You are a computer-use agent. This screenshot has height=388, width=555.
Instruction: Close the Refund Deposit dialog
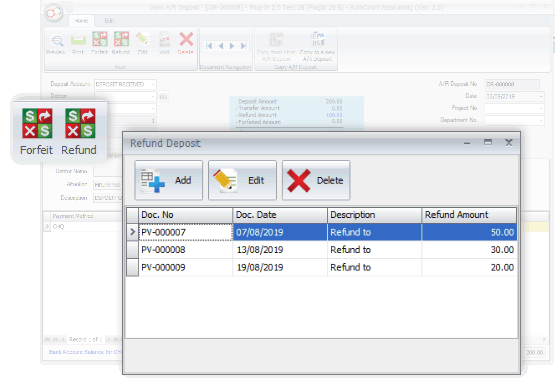pos(509,142)
